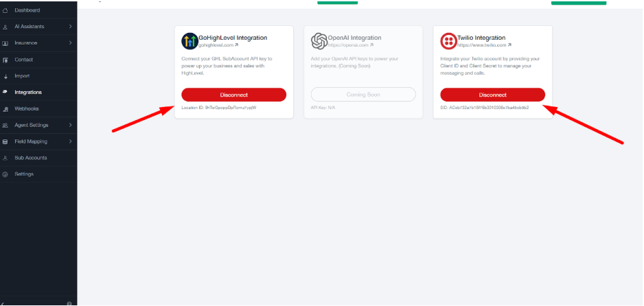Click the Import download arrow icon

(5, 76)
